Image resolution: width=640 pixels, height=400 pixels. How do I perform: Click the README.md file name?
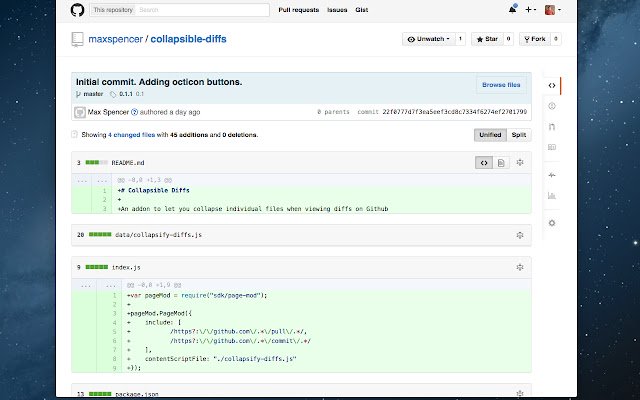click(x=128, y=163)
